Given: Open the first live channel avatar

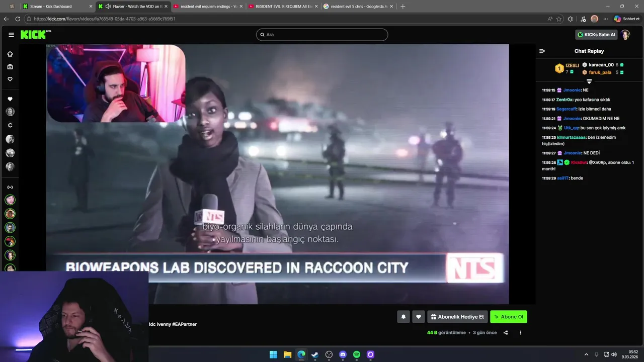Looking at the screenshot, I should (x=10, y=200).
